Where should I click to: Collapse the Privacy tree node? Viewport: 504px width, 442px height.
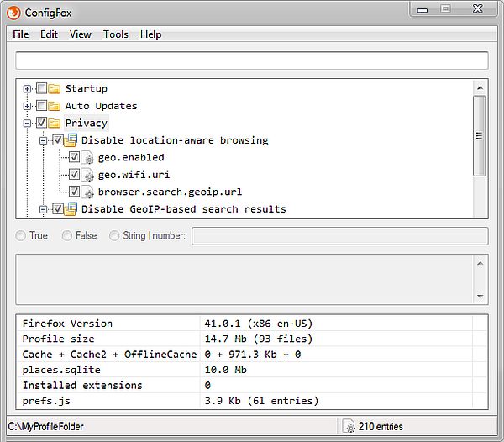pyautogui.click(x=28, y=124)
